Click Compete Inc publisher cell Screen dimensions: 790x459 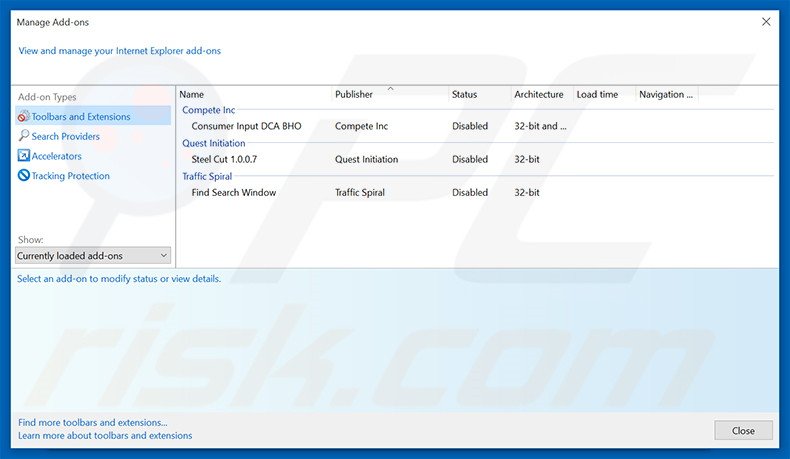(361, 126)
